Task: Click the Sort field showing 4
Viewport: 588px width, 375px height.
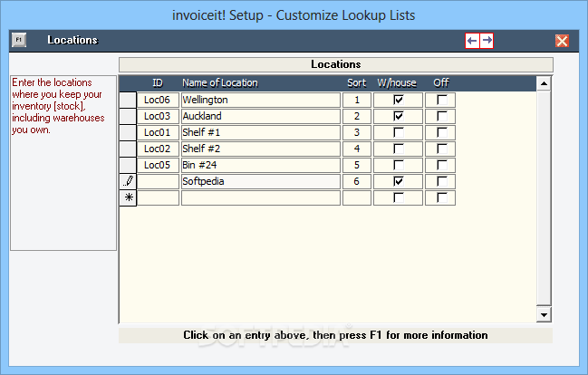Action: [x=357, y=149]
